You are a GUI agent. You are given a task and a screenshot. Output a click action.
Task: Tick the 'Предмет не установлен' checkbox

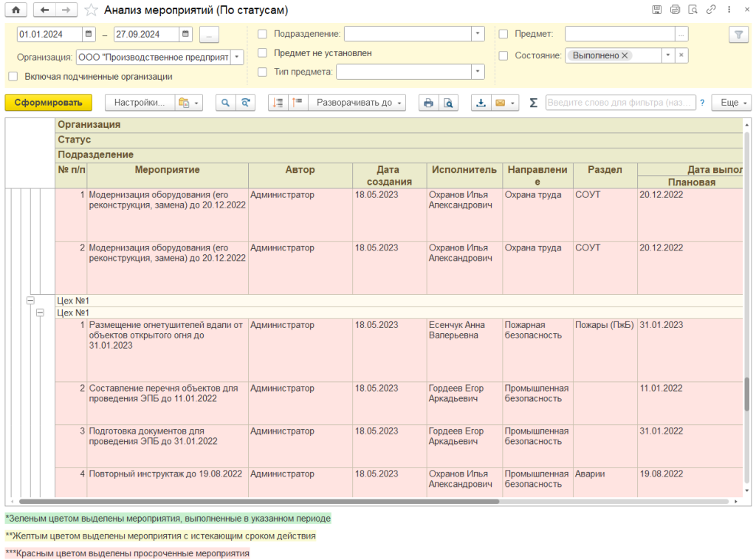(262, 53)
